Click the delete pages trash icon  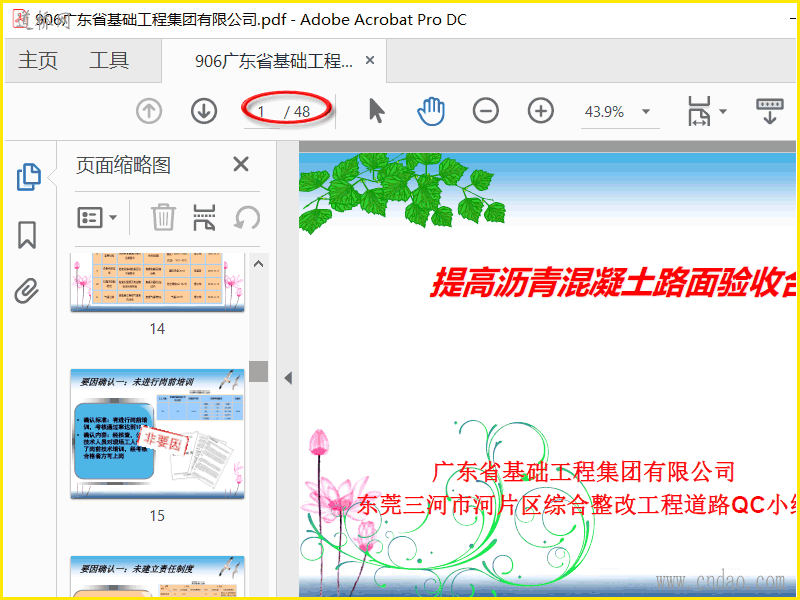click(x=163, y=217)
